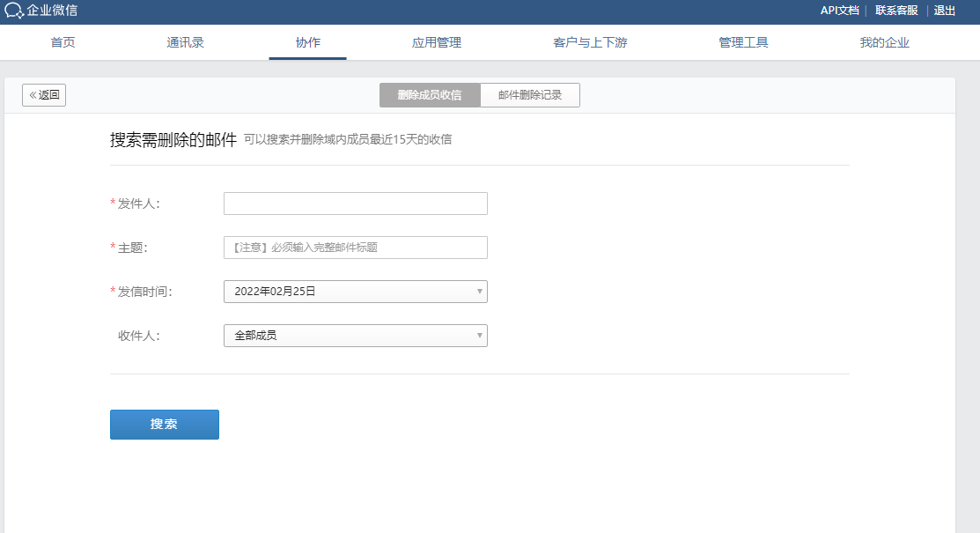This screenshot has height=533, width=980.
Task: Open 客户与上下游 navigation item
Action: pyautogui.click(x=590, y=42)
